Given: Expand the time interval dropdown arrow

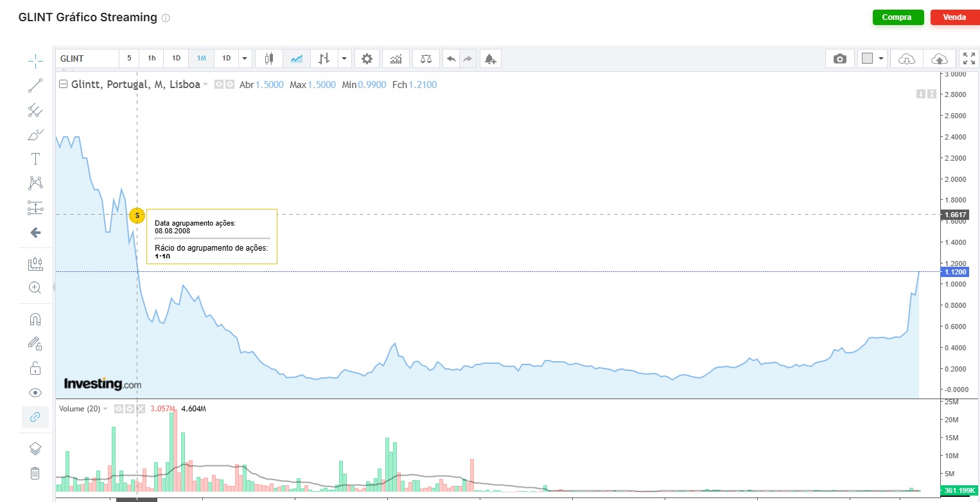Looking at the screenshot, I should point(245,58).
